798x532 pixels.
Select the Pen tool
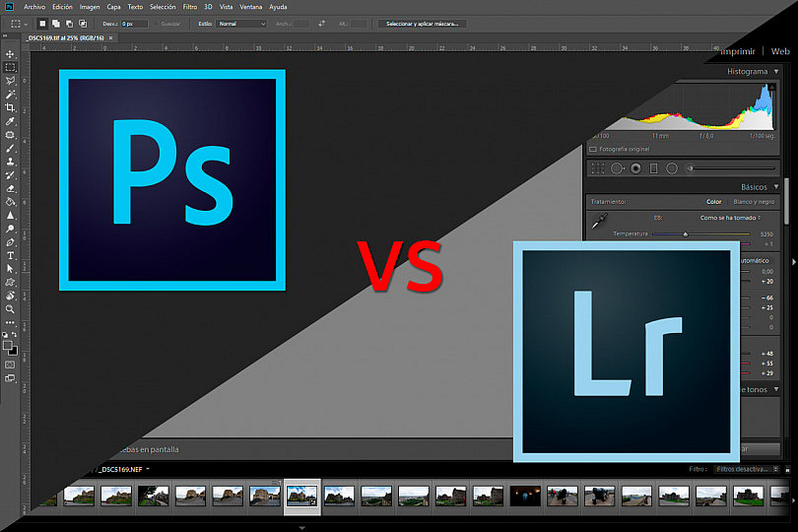click(10, 242)
